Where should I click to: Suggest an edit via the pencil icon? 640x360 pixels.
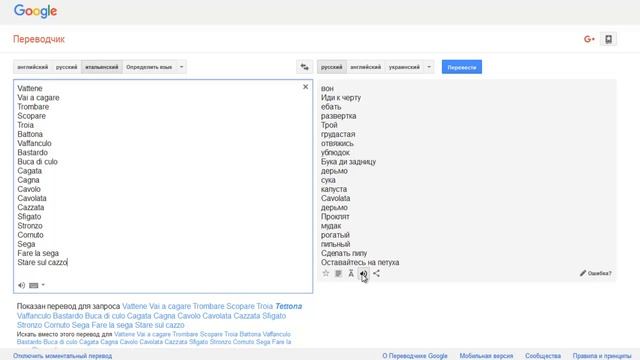click(596, 273)
